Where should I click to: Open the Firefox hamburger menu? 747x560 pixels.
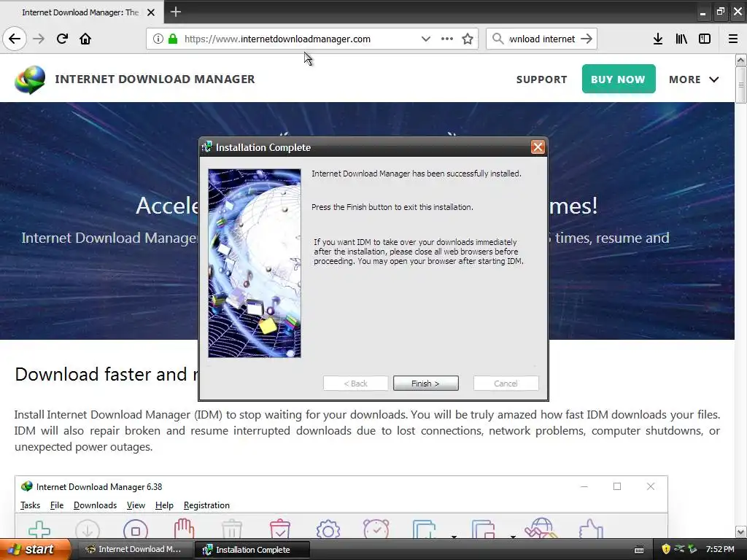(x=733, y=39)
